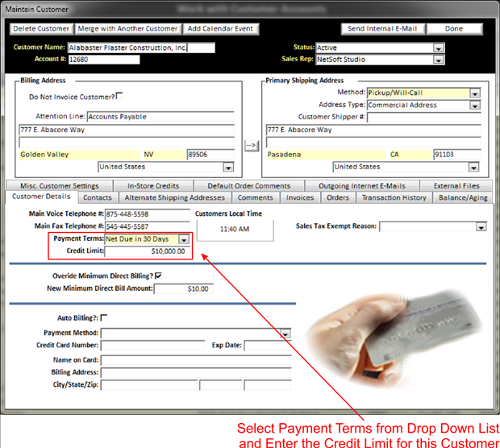Select the In-Store Credits tab

153,185
